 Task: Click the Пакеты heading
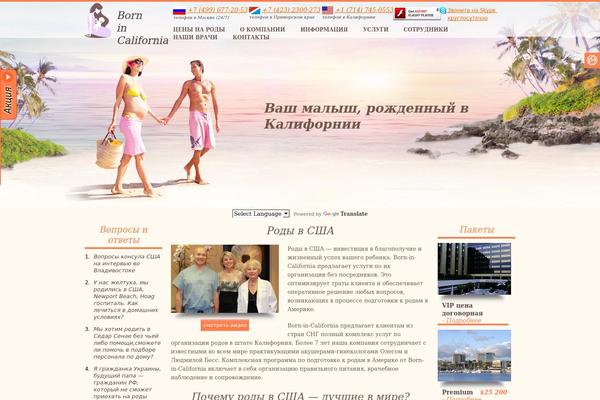pyautogui.click(x=476, y=229)
